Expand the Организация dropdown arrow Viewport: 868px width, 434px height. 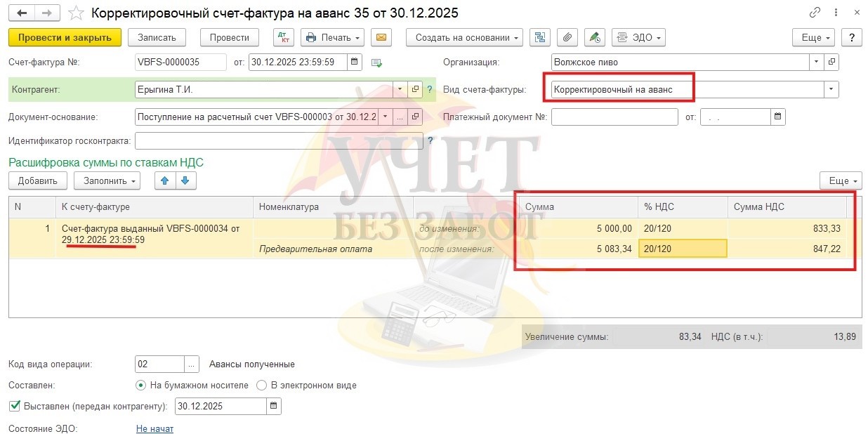[x=816, y=62]
